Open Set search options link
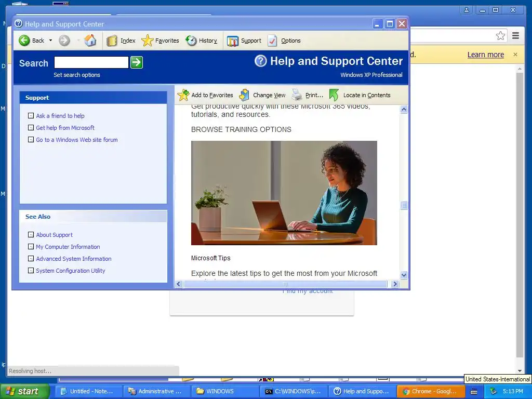This screenshot has width=532, height=399. [77, 75]
